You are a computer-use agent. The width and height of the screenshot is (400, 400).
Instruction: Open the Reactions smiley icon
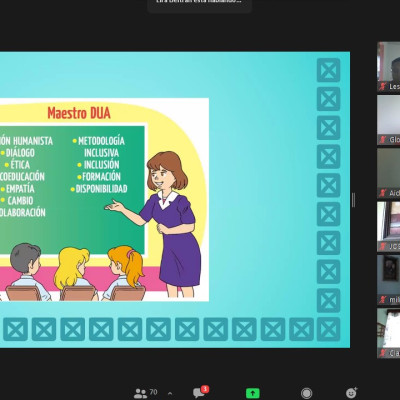(352, 393)
